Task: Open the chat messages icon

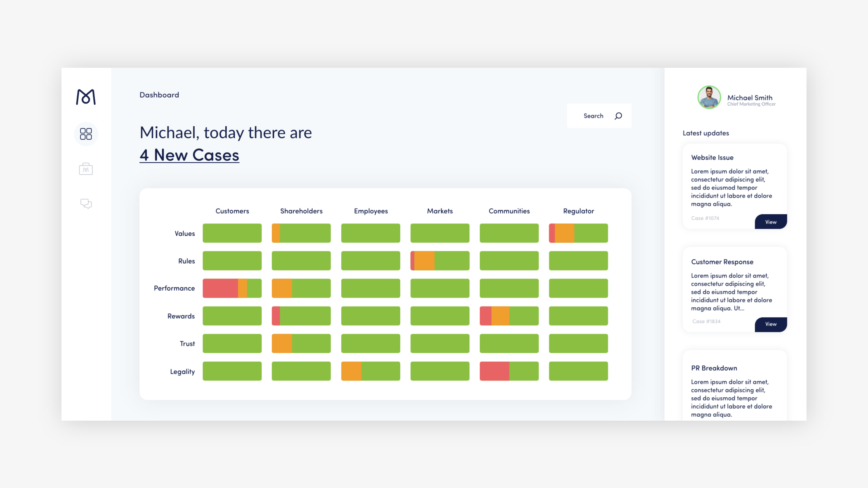Action: (x=86, y=203)
